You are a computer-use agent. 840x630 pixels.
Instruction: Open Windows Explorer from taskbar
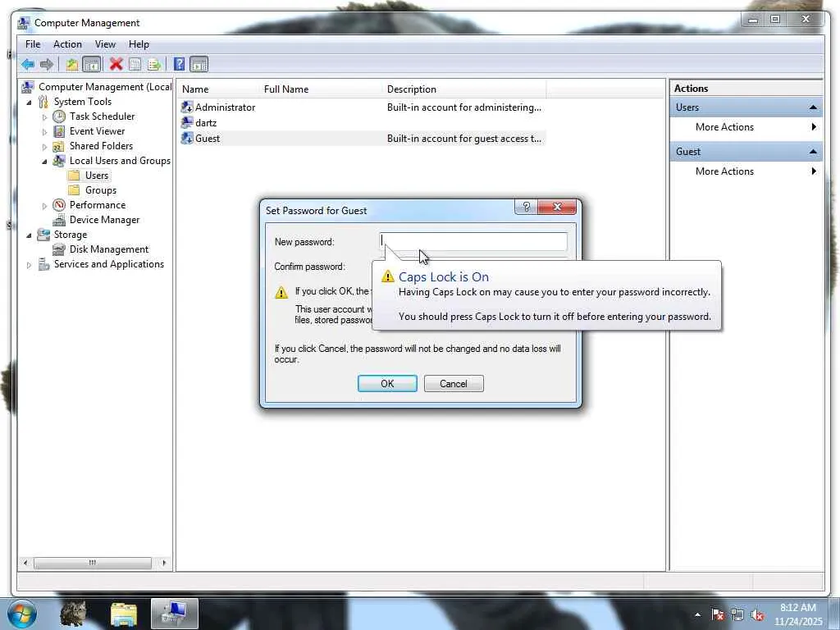coord(124,614)
